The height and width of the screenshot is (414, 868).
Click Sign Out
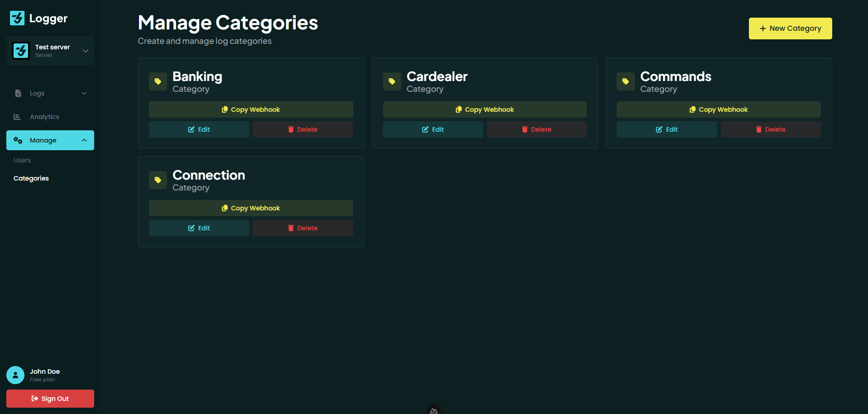50,399
